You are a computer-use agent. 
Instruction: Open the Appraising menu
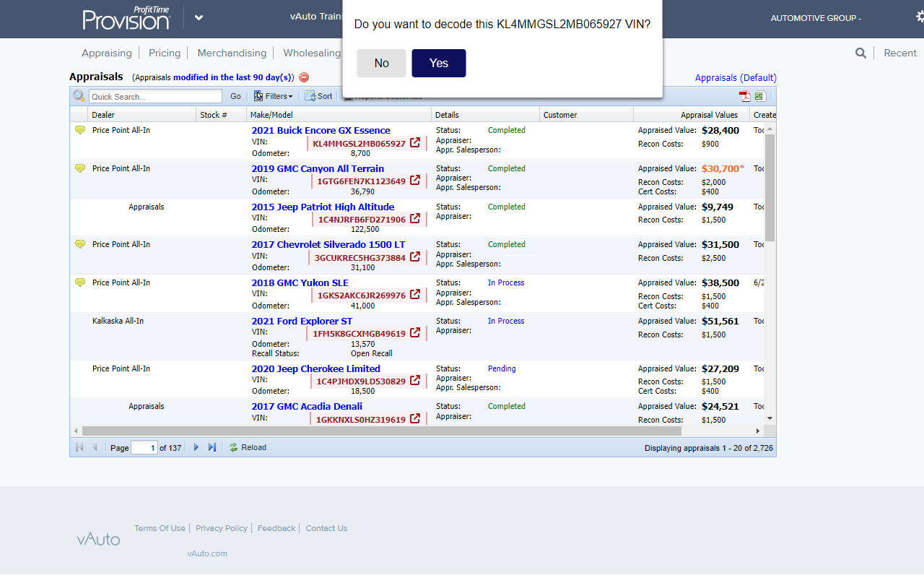pos(107,53)
